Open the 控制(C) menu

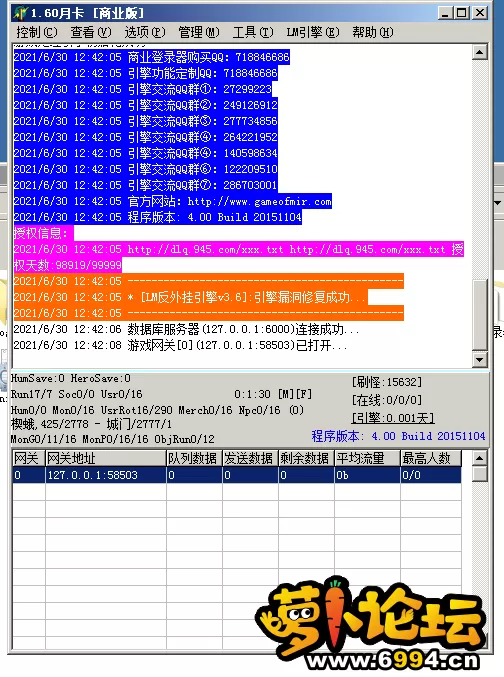(x=37, y=32)
